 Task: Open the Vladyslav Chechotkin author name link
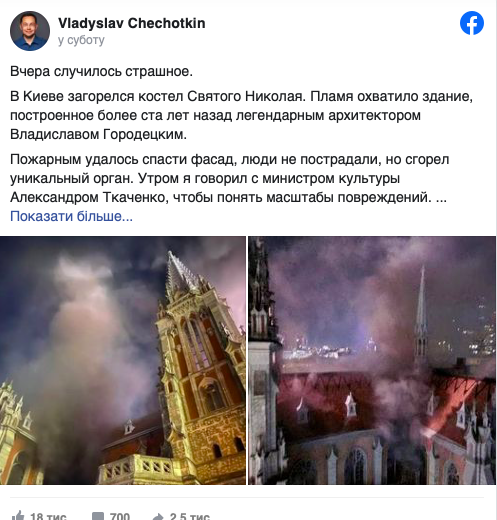pyautogui.click(x=132, y=23)
